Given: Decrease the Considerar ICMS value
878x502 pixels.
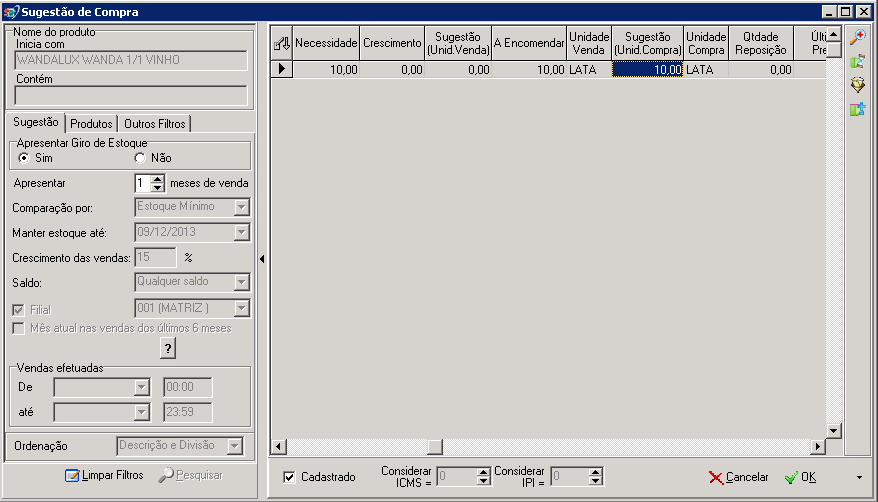Looking at the screenshot, I should [483, 481].
